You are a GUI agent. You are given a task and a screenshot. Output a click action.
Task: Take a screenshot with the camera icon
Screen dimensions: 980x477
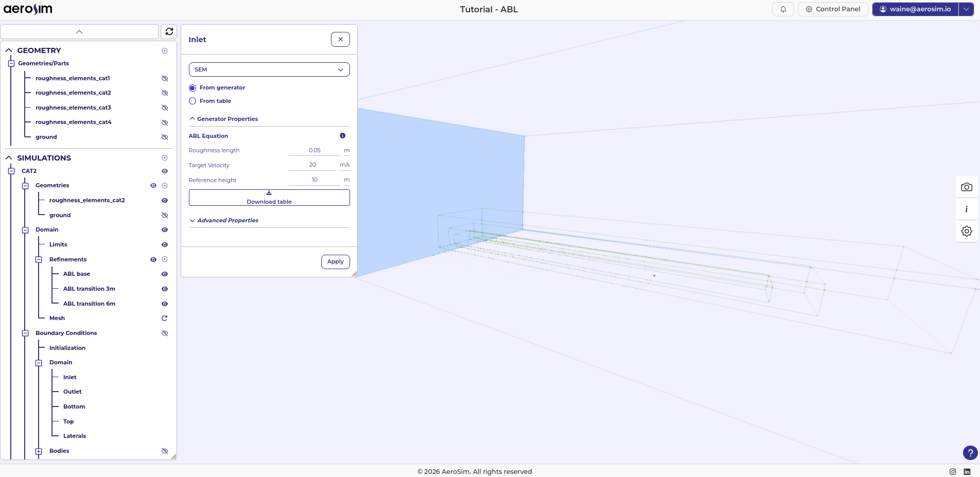(966, 187)
